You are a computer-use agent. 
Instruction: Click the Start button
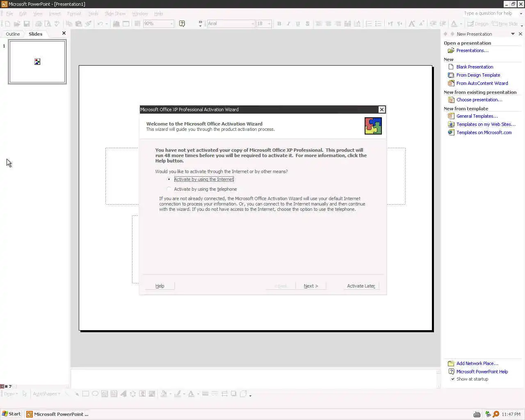click(11, 414)
